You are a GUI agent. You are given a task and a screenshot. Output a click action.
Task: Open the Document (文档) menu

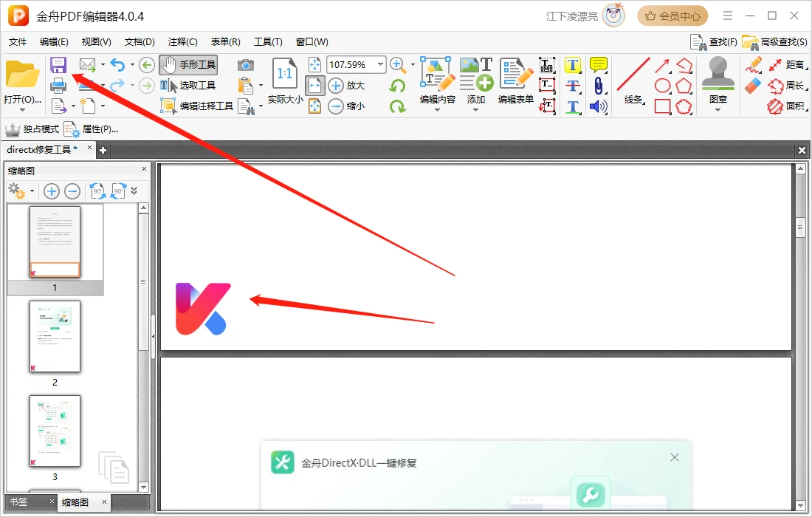pos(140,42)
